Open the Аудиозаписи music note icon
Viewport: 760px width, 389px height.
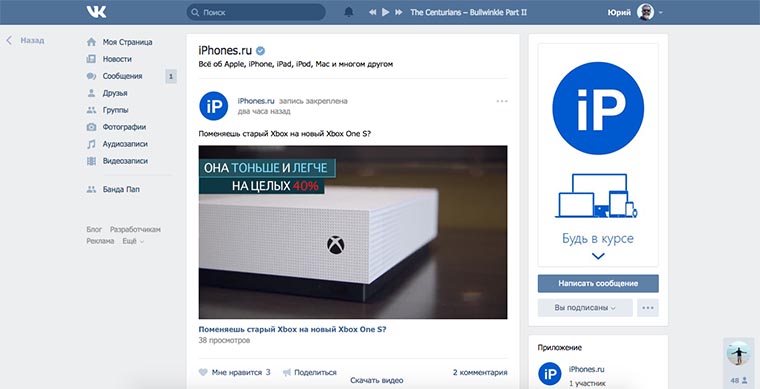(91, 144)
